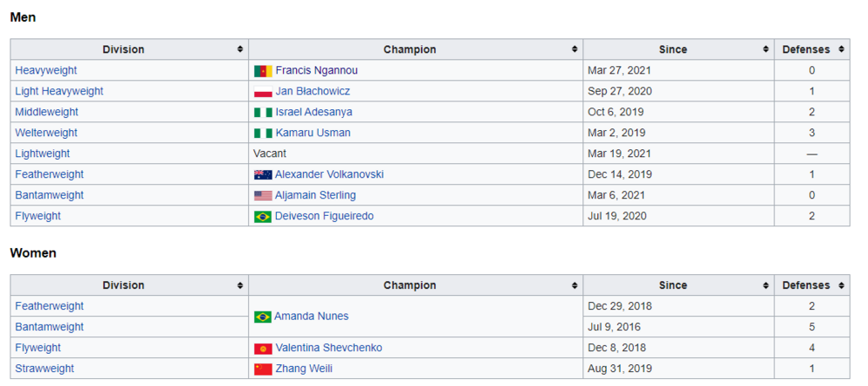Click the Kyrgyzstan flag beside Valentina Shevchenko
Viewport: 868px width, 386px height.
pyautogui.click(x=262, y=349)
